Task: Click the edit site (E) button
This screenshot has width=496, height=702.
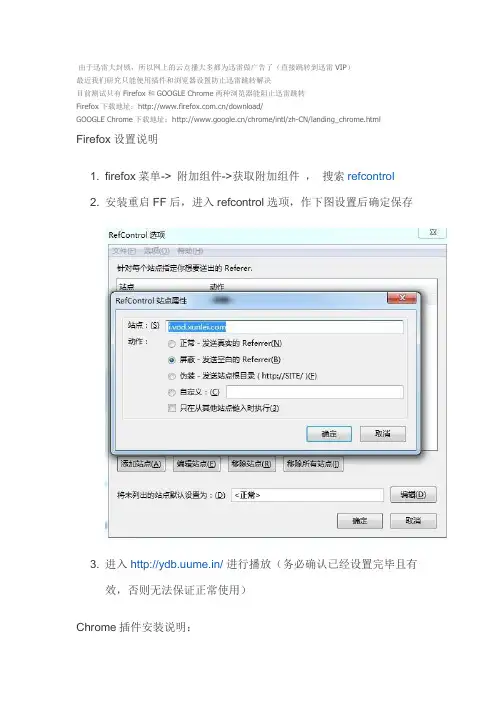Action: pyautogui.click(x=196, y=464)
